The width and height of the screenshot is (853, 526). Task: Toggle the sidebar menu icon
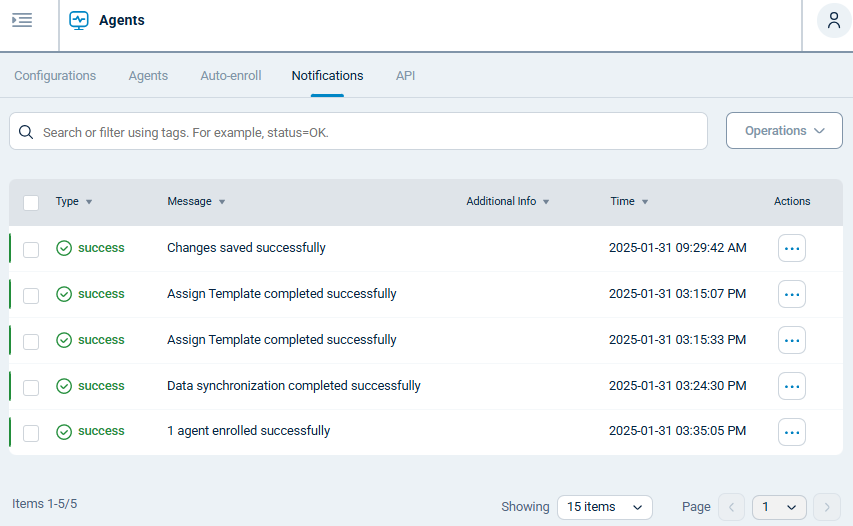tap(22, 20)
